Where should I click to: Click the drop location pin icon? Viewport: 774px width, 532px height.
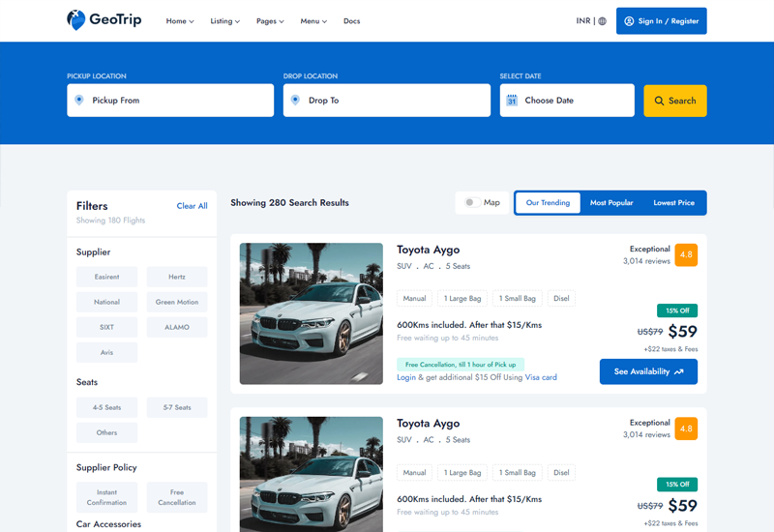click(295, 100)
